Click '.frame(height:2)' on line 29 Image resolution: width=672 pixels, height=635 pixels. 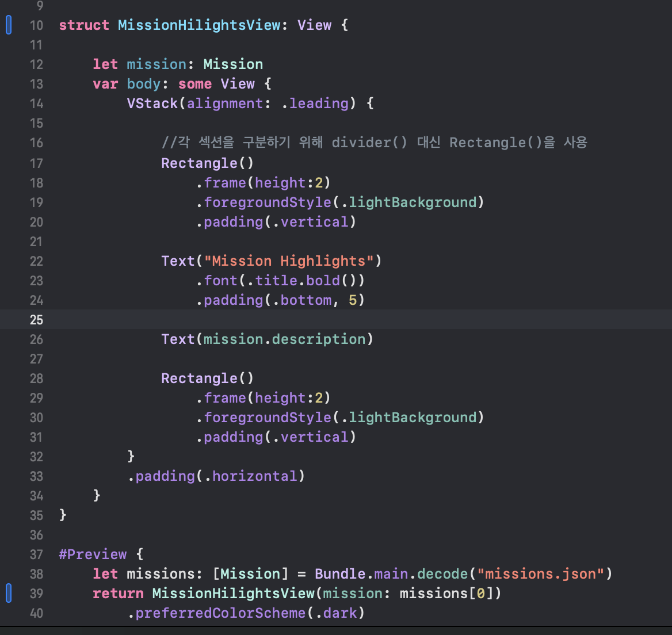263,398
